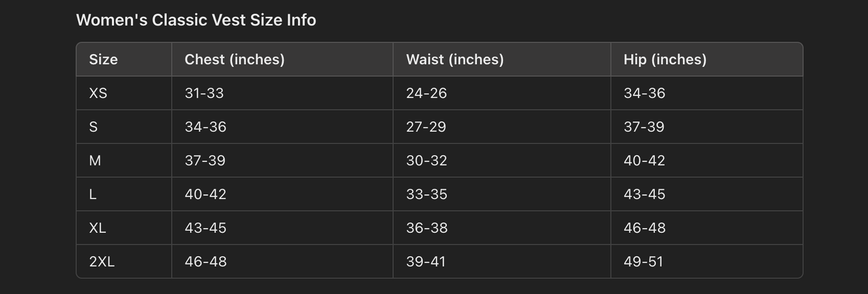The height and width of the screenshot is (294, 868).
Task: Select the M size cell
Action: 95,160
